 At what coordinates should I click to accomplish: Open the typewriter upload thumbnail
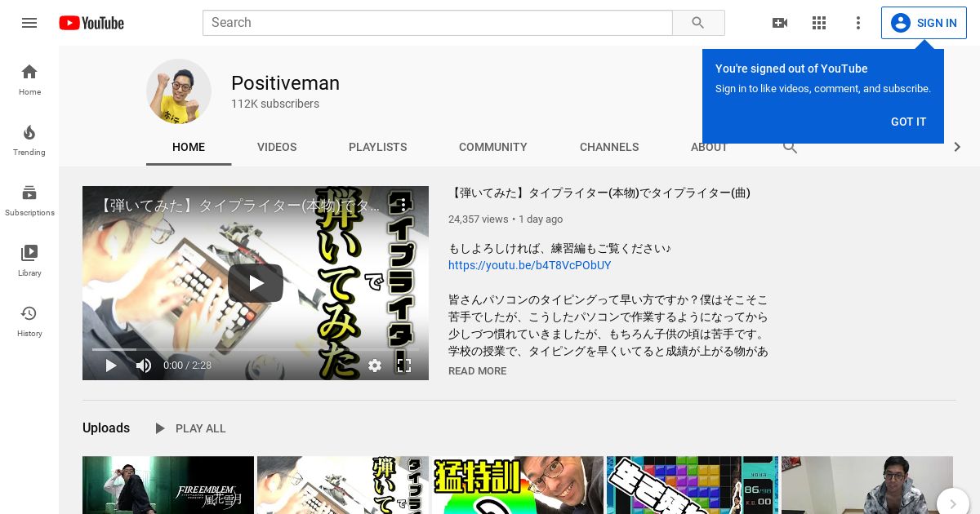coord(343,485)
